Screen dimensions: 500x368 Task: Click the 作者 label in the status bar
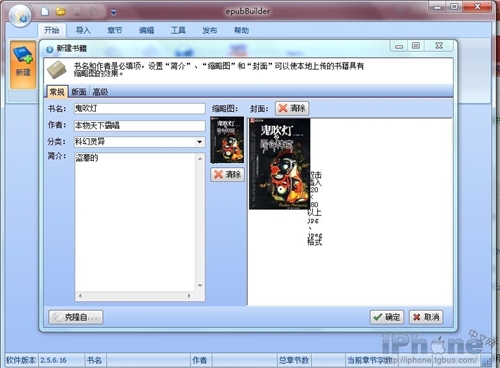tap(200, 360)
